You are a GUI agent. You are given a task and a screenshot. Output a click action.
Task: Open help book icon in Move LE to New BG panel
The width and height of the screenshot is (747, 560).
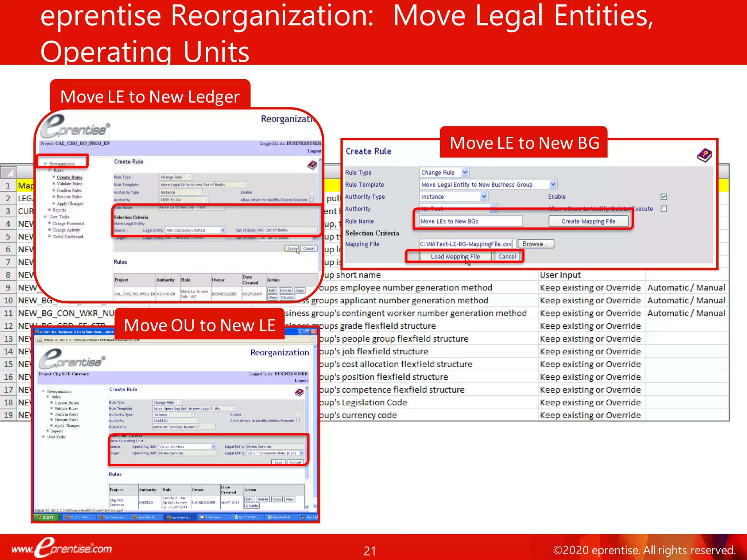coord(704,155)
